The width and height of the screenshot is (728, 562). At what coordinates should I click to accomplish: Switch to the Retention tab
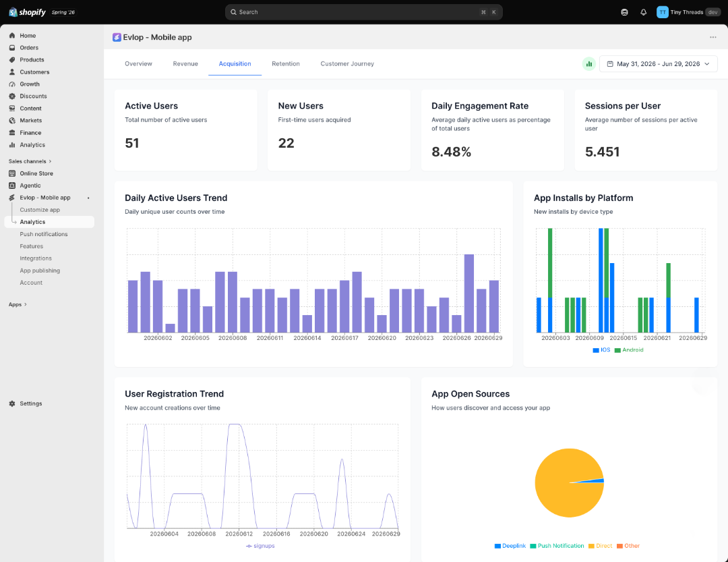click(x=286, y=63)
